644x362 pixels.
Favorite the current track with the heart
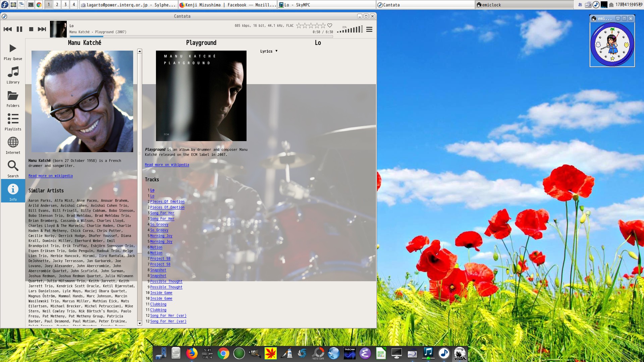[330, 25]
